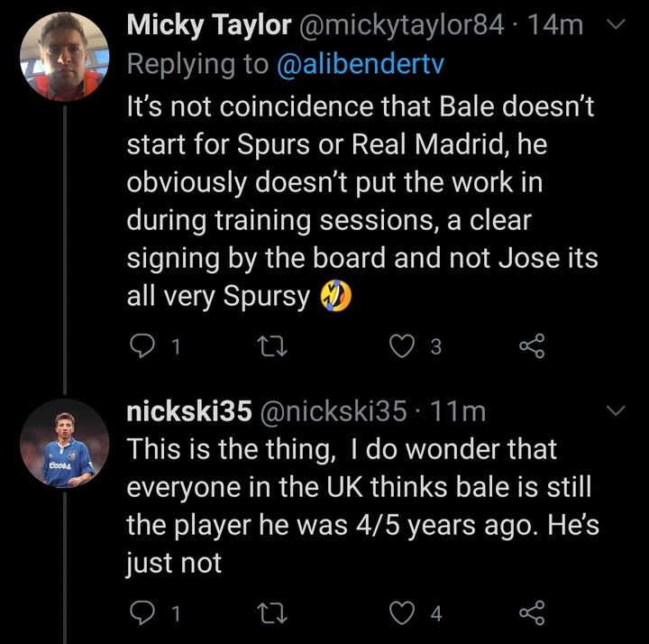Image resolution: width=649 pixels, height=644 pixels.
Task: Open options chevron on nickski35's tweet
Action: click(x=616, y=410)
